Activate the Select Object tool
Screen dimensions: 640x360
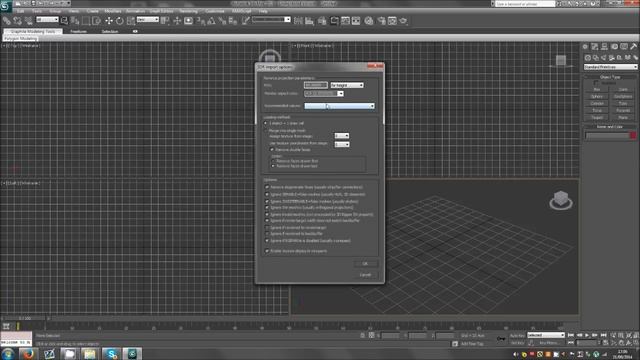point(64,20)
